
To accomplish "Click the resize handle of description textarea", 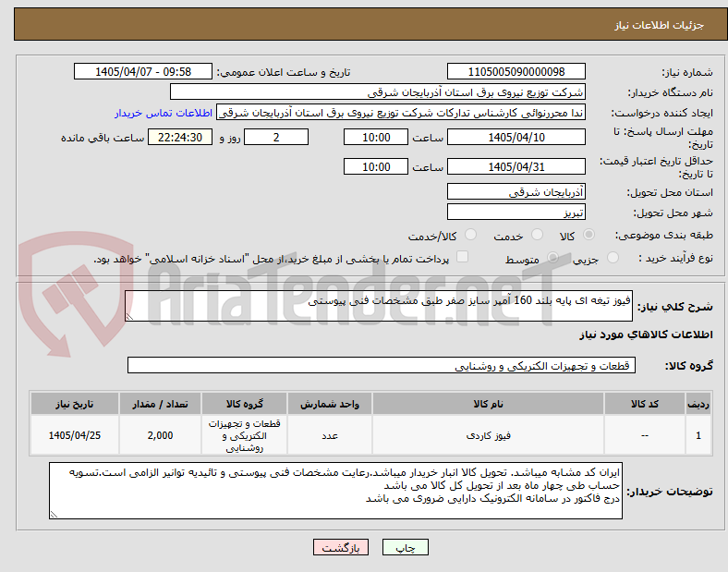I will click(x=129, y=317).
